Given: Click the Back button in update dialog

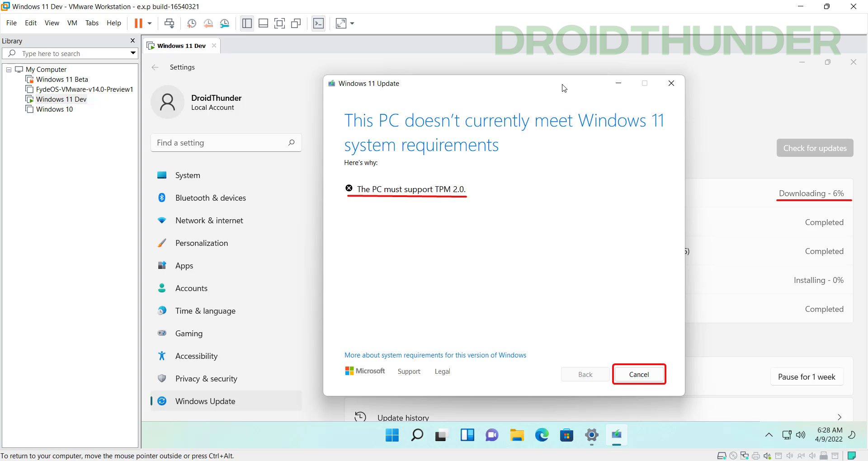Looking at the screenshot, I should [x=585, y=374].
